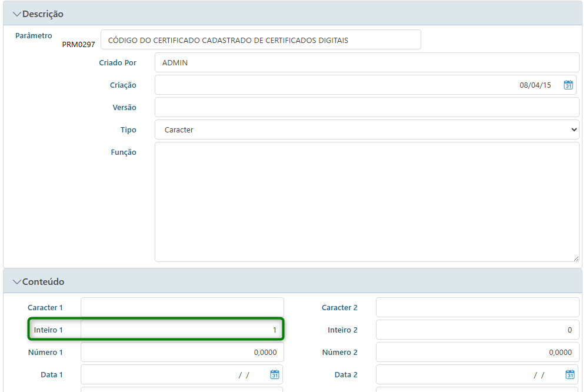Click the Número 1 decimal field
Screen dimensions: 586x392
coord(182,353)
